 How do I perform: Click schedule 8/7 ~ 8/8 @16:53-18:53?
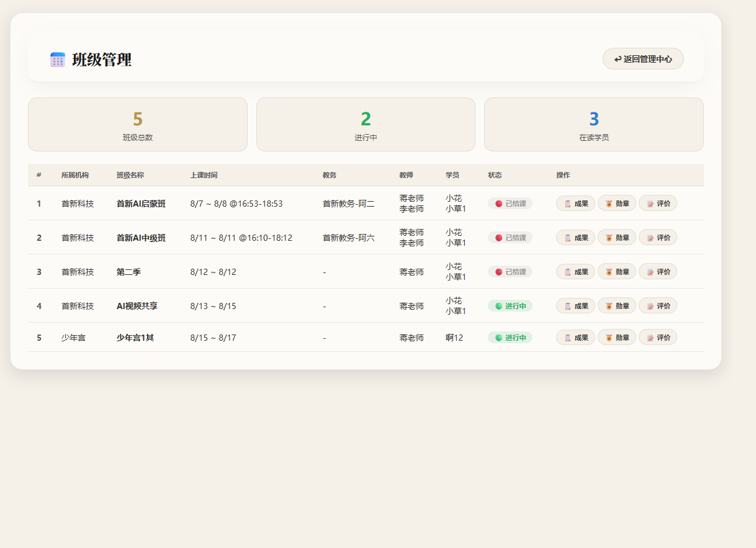(x=236, y=204)
